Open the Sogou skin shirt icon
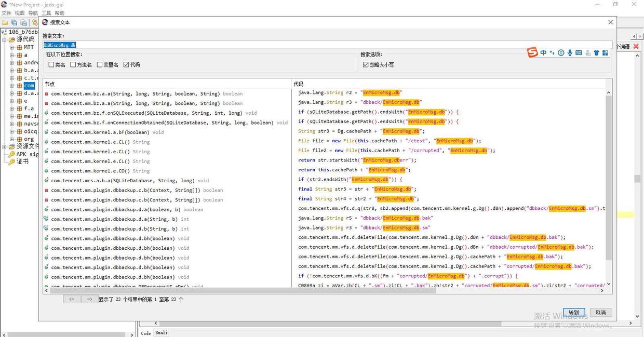This screenshot has width=644, height=337. (x=596, y=53)
